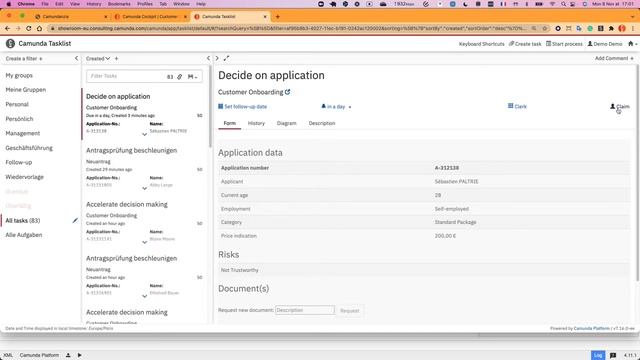Open the Chrome three-dot menu
This screenshot has width=640, height=360.
tap(633, 28)
